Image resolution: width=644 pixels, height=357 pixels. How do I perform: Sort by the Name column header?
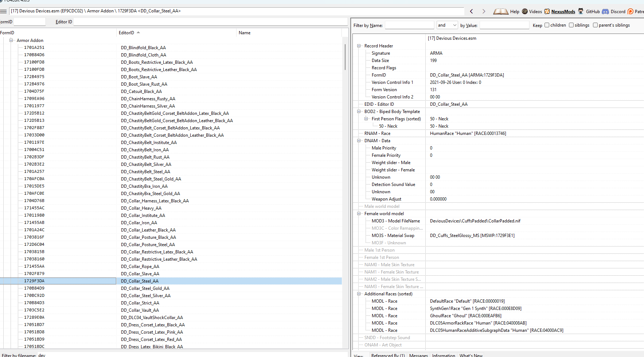coord(289,33)
